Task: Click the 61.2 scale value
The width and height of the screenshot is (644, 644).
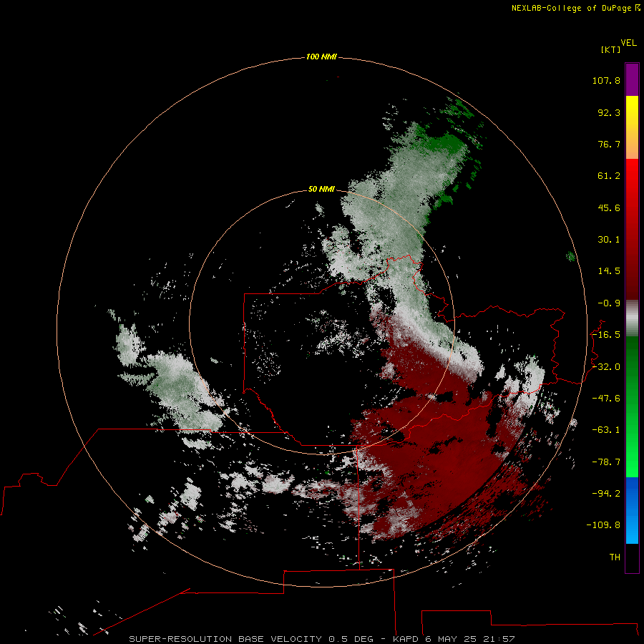Action: coord(609,176)
